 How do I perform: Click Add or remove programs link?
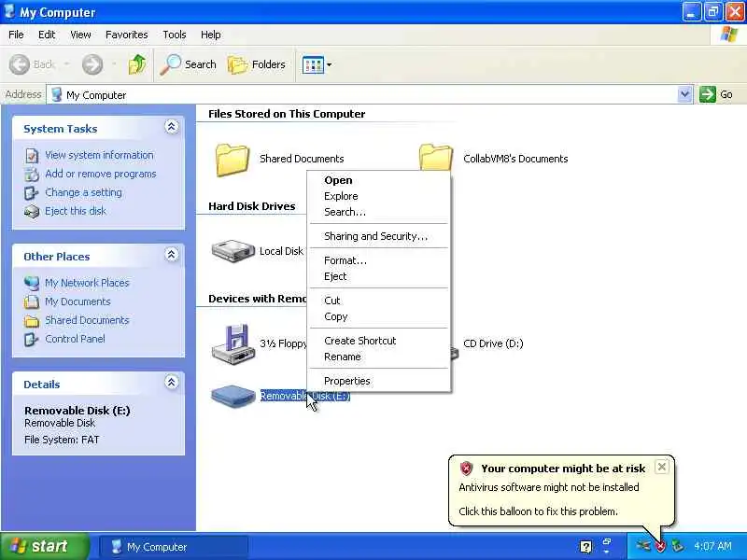click(x=101, y=174)
